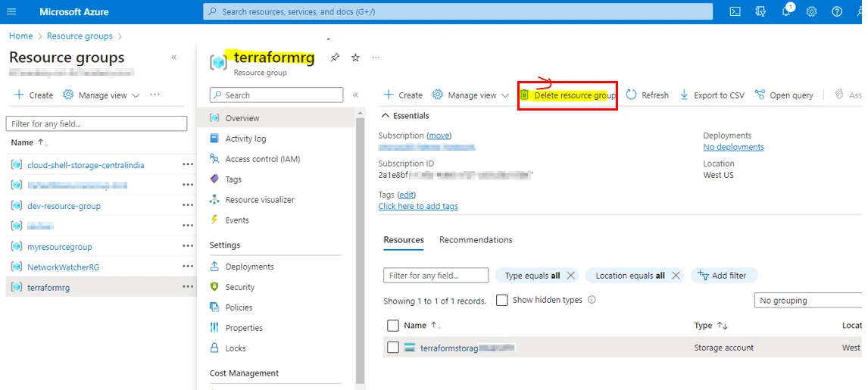The image size is (868, 390).
Task: Collapse the Essentials section
Action: tap(386, 116)
